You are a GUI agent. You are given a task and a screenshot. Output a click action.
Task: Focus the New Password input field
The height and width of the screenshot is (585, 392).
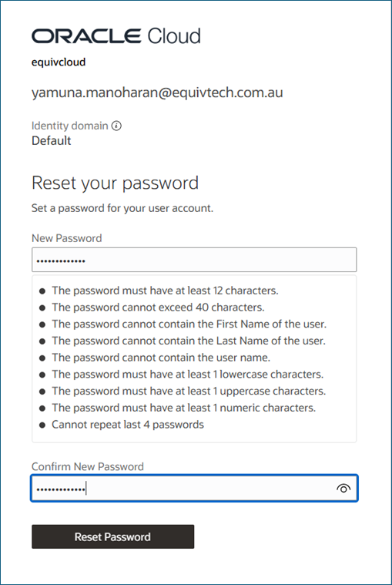194,259
